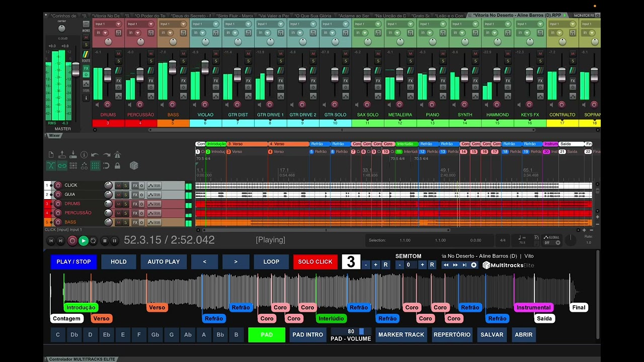Open Input 1 dropdown on DRUMS channel
The height and width of the screenshot is (362, 644).
108,24
